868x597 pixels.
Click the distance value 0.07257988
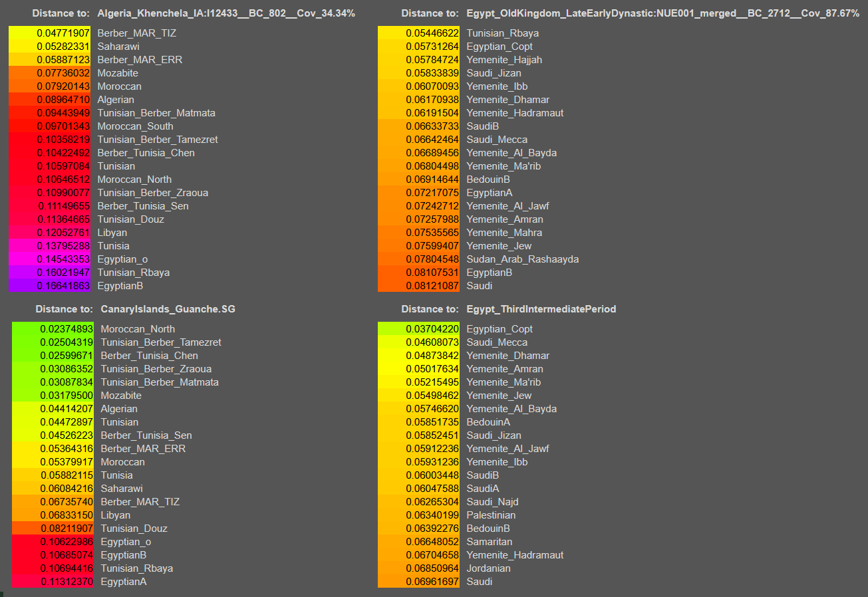pyautogui.click(x=418, y=219)
